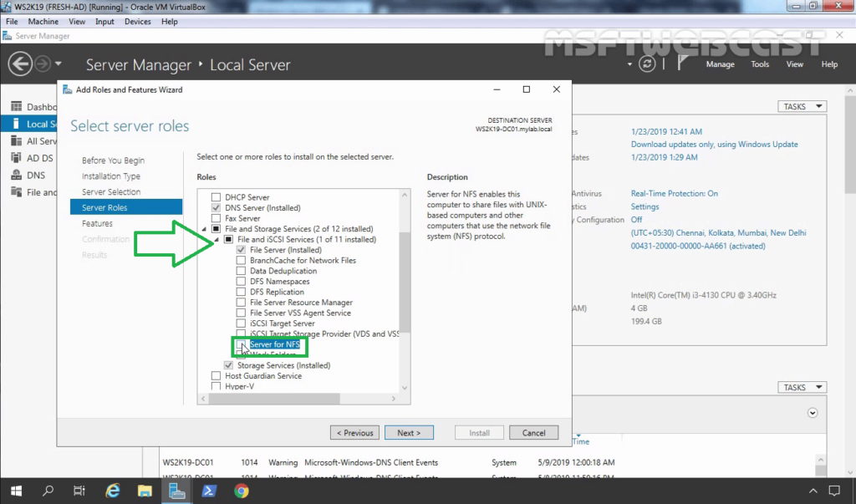
Task: Open the lower TASKS dropdown
Action: click(802, 387)
